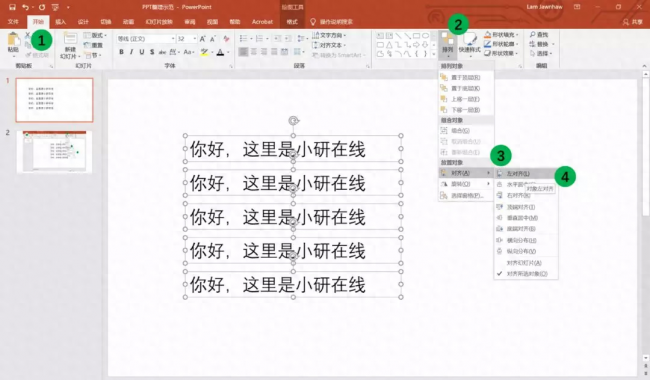Collapse the ribbon with the caret icon
This screenshot has width=650, height=380.
[x=644, y=66]
